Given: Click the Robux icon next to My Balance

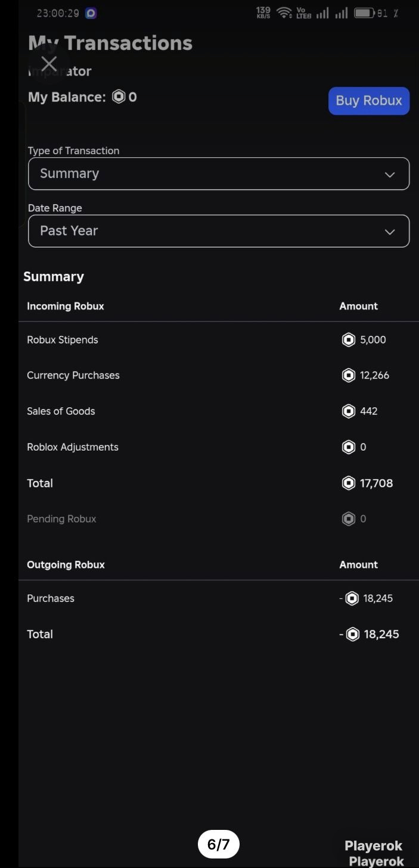Looking at the screenshot, I should 119,96.
